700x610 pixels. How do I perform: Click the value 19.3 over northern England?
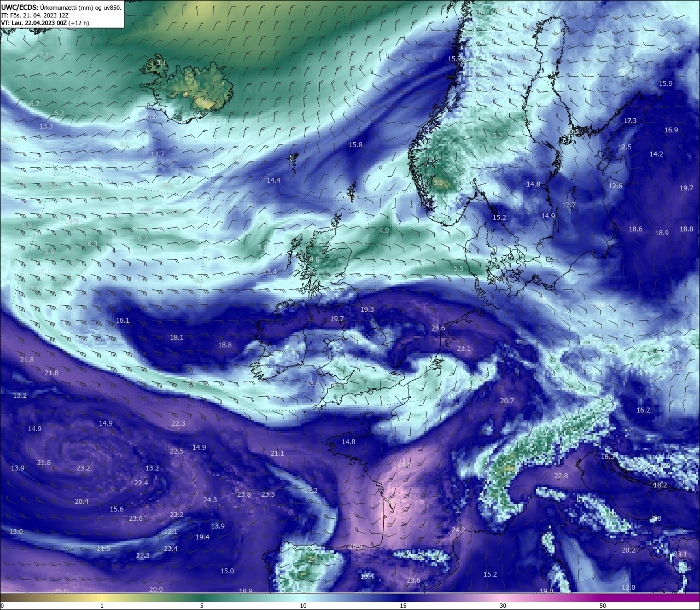tap(367, 310)
